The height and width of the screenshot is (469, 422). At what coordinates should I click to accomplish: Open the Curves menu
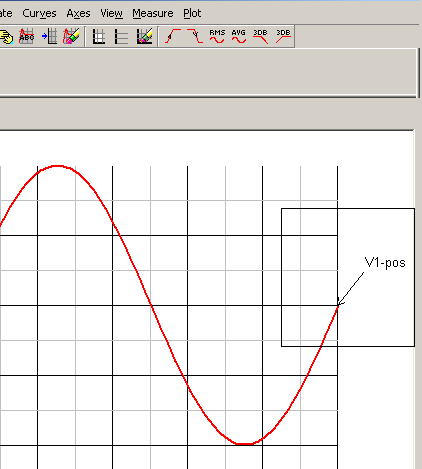point(39,13)
